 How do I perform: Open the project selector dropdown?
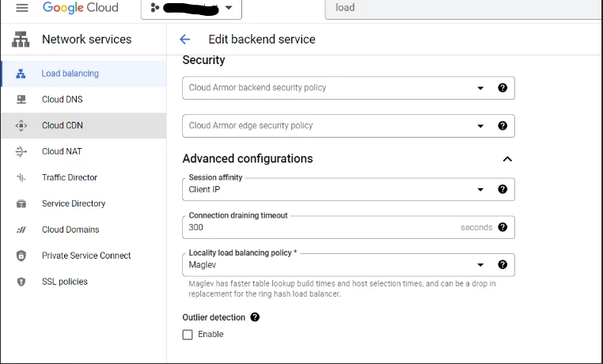pyautogui.click(x=192, y=9)
